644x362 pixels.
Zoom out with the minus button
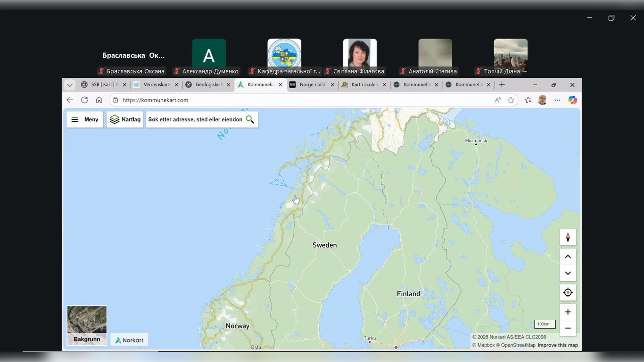[x=568, y=328]
